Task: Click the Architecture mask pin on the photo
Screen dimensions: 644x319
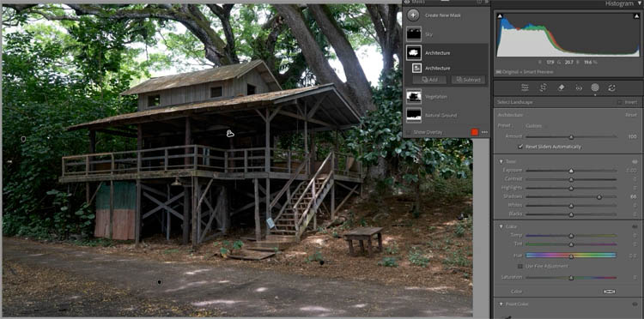Action: click(x=230, y=133)
